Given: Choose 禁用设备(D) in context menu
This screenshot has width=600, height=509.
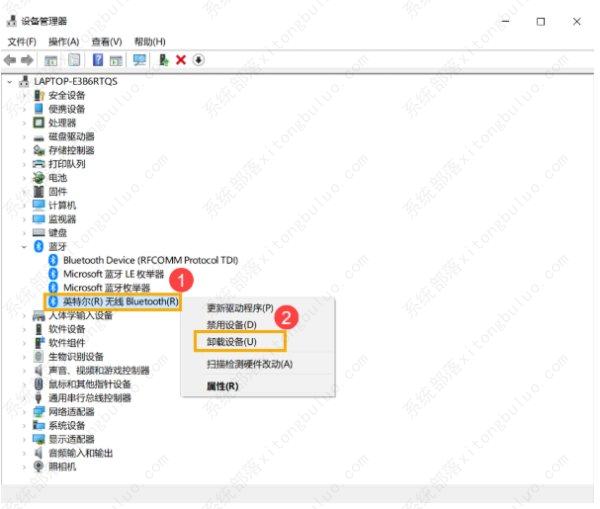Looking at the screenshot, I should [x=232, y=325].
